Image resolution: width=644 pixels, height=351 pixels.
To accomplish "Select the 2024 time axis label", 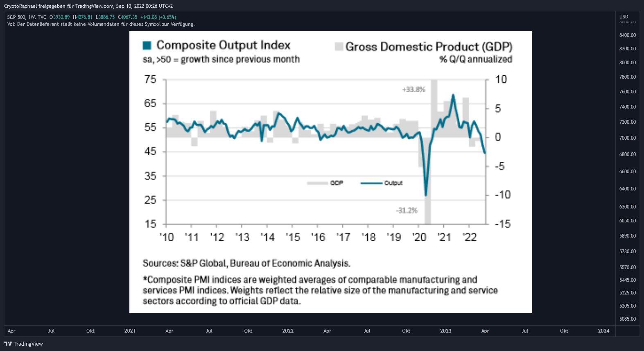I will click(x=603, y=331).
